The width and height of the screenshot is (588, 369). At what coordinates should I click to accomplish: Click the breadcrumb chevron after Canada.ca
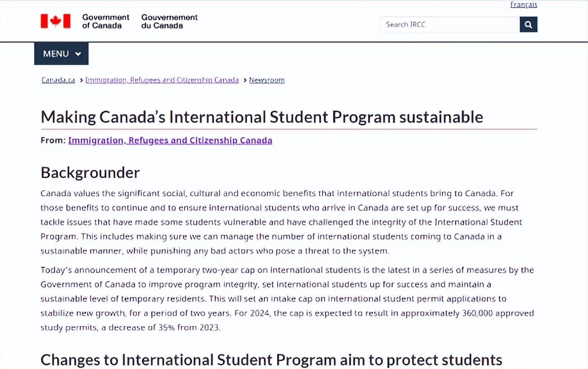point(81,80)
